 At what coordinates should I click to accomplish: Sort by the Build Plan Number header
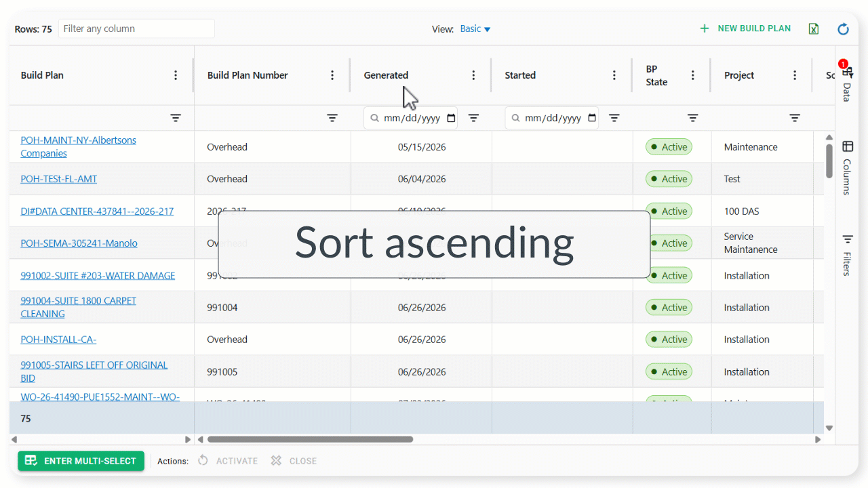248,75
